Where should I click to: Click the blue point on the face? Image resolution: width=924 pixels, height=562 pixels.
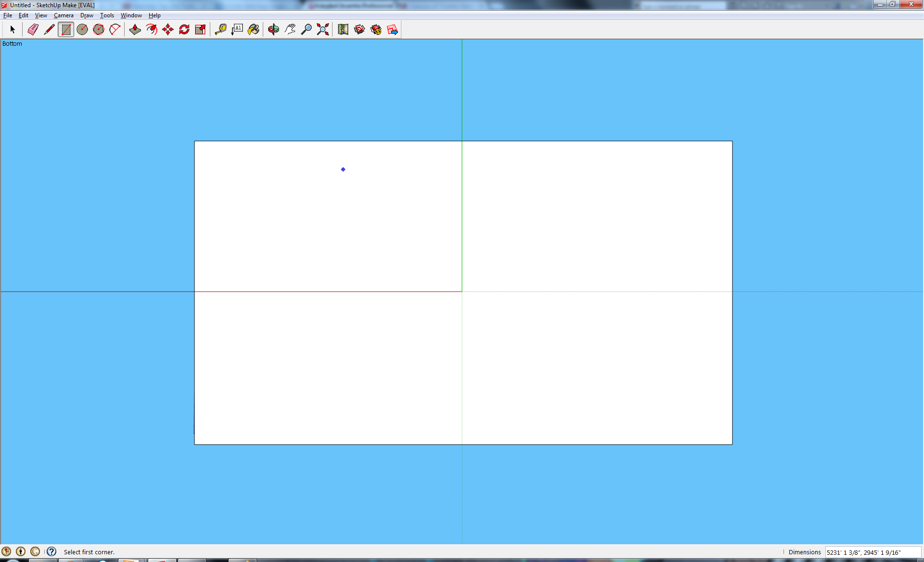point(343,169)
